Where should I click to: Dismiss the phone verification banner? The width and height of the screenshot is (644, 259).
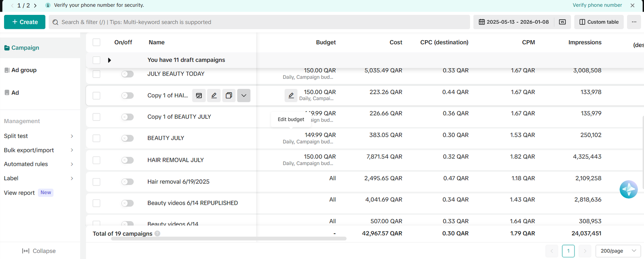point(632,5)
